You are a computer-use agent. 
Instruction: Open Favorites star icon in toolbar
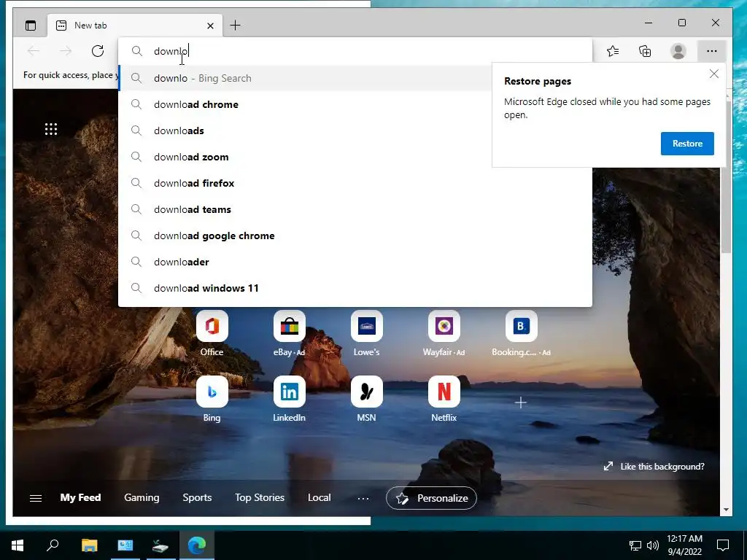(613, 51)
